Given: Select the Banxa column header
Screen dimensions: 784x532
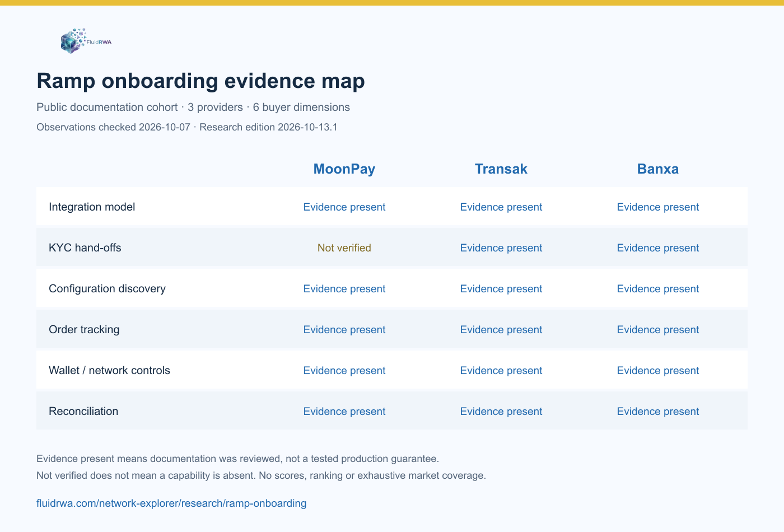Looking at the screenshot, I should pos(658,169).
